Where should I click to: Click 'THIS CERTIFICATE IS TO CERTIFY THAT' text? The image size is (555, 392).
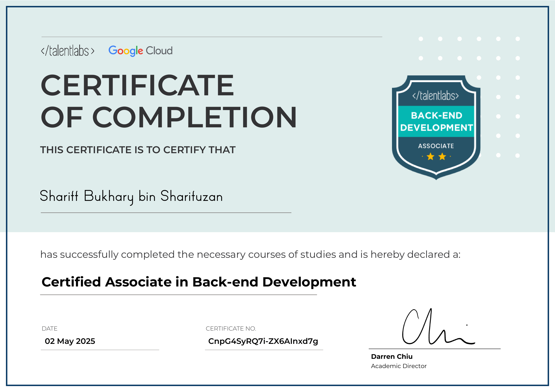point(138,150)
